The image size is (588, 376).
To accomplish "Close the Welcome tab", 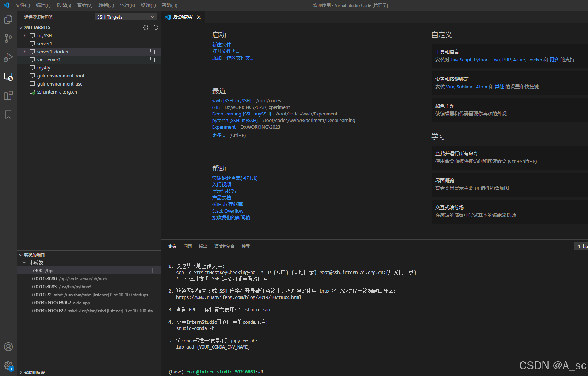I will coord(199,17).
